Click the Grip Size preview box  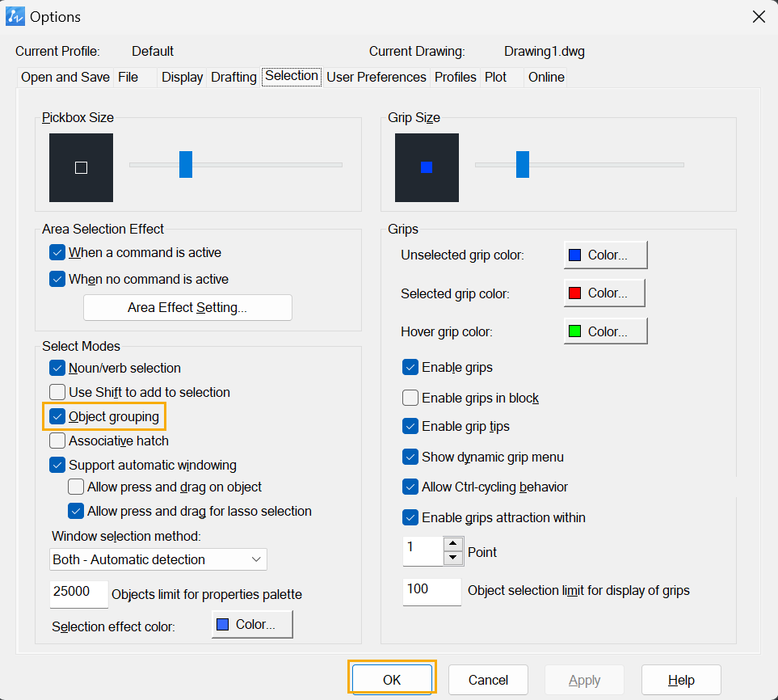[x=427, y=167]
